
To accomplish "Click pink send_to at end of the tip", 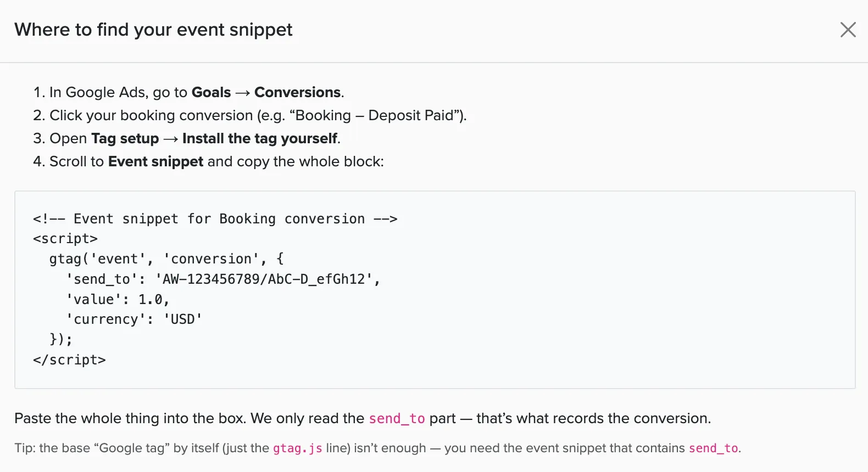I will (x=713, y=448).
